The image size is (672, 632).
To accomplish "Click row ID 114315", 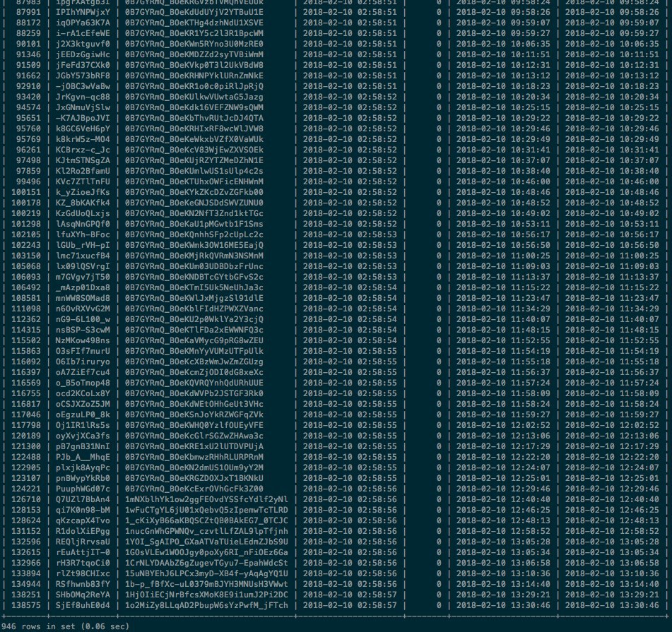I will point(25,330).
